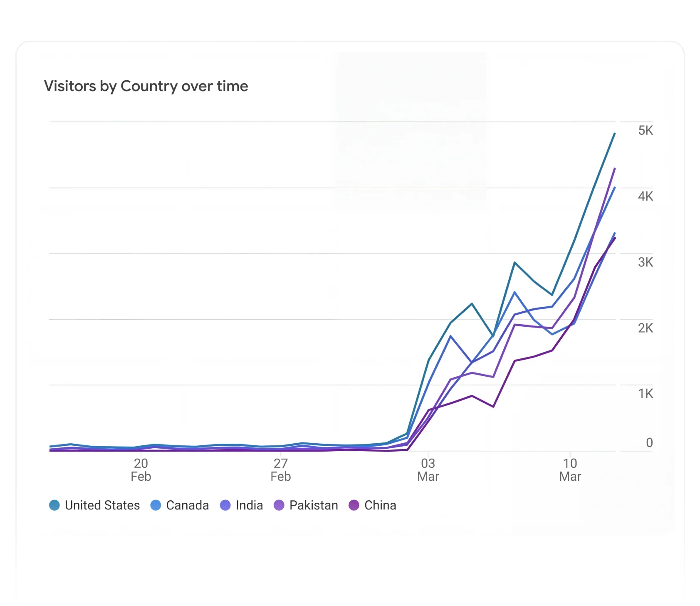Toggle the India series label

[249, 505]
